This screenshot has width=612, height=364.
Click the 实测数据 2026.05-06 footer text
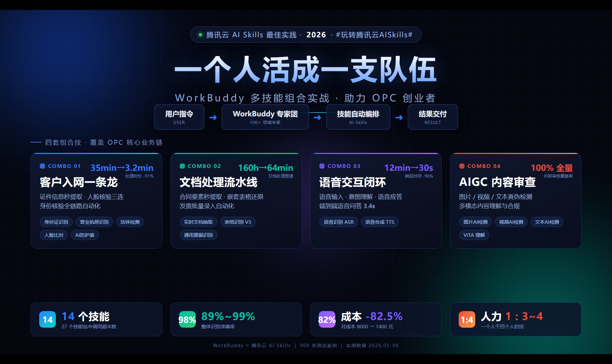pyautogui.click(x=372, y=346)
